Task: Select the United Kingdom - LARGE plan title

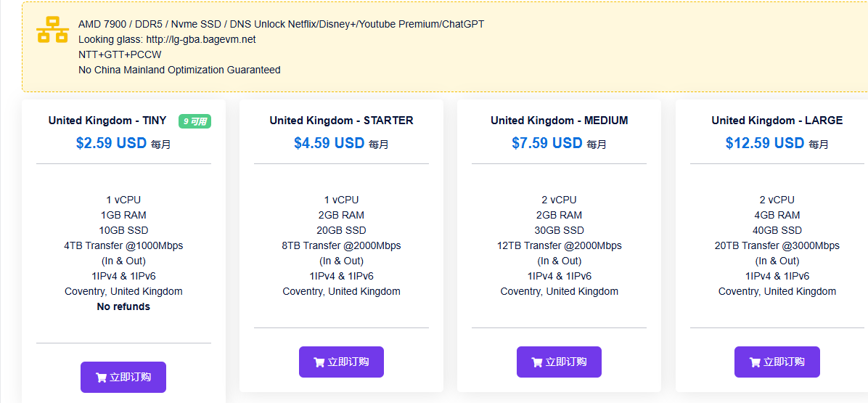Action: point(777,121)
